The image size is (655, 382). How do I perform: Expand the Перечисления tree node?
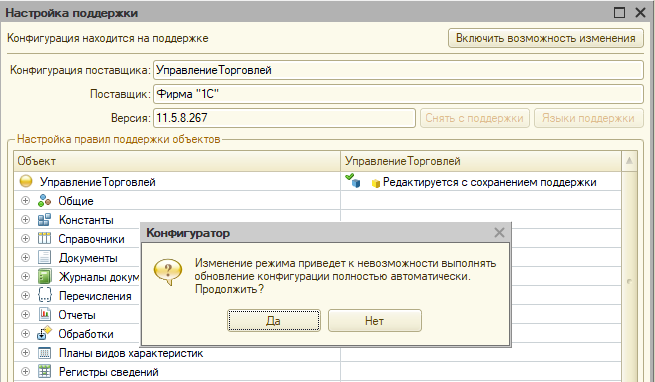[x=25, y=295]
